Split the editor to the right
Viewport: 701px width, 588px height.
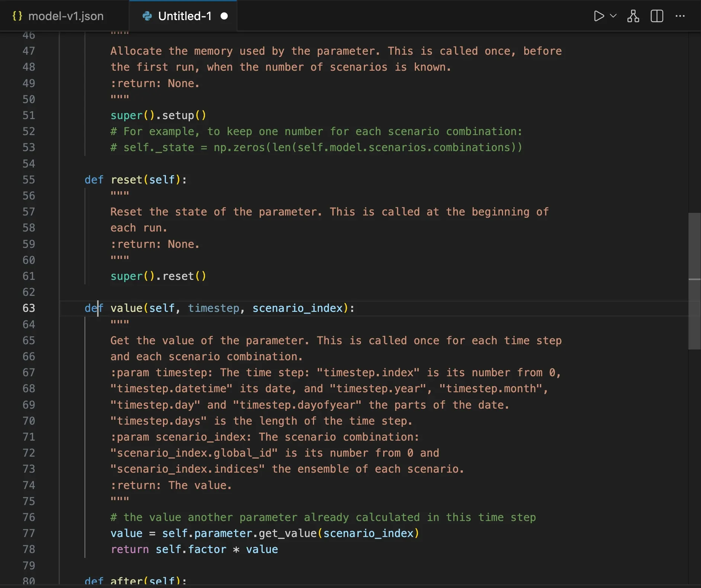[x=657, y=16]
